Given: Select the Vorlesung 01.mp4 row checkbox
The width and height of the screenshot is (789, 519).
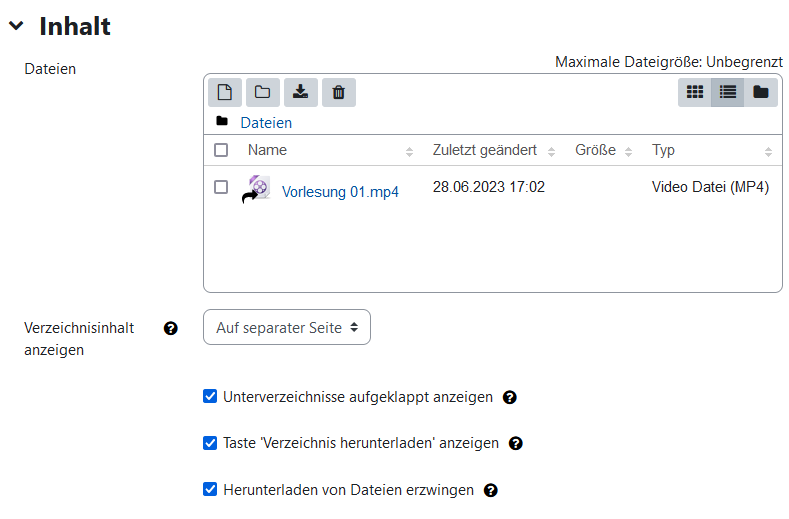Looking at the screenshot, I should coord(221,187).
